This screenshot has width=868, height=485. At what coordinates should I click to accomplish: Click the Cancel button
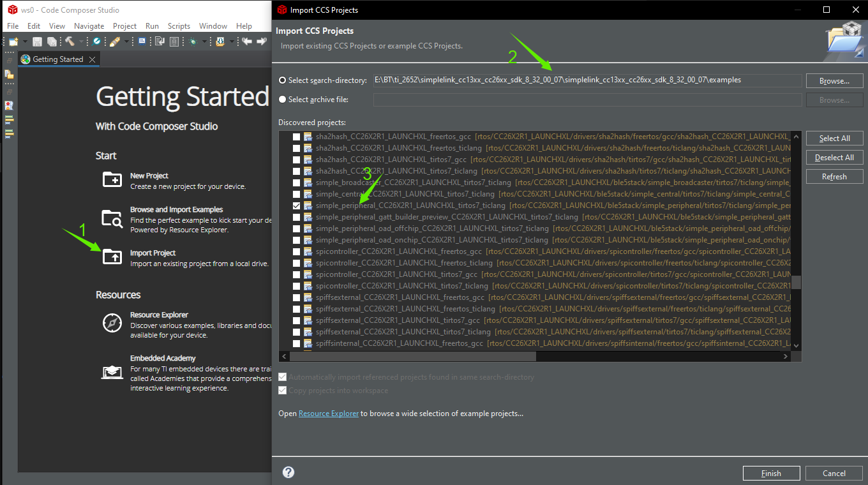[834, 473]
